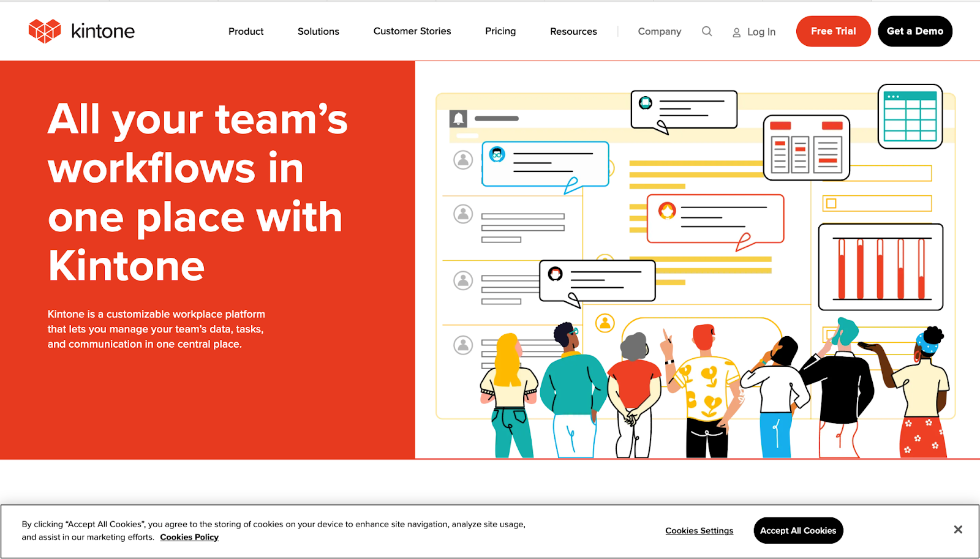Screen dimensions: 980x559
Task: Click the teal spreadsheet graphic in the illustration
Action: click(910, 116)
